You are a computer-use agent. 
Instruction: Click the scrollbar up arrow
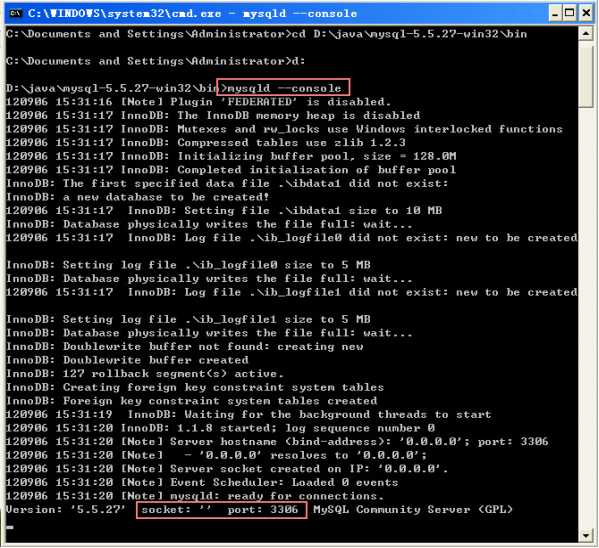tap(585, 34)
